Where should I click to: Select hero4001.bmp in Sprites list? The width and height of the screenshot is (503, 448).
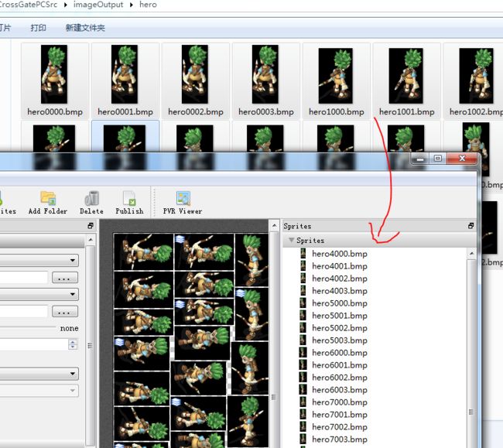point(340,266)
